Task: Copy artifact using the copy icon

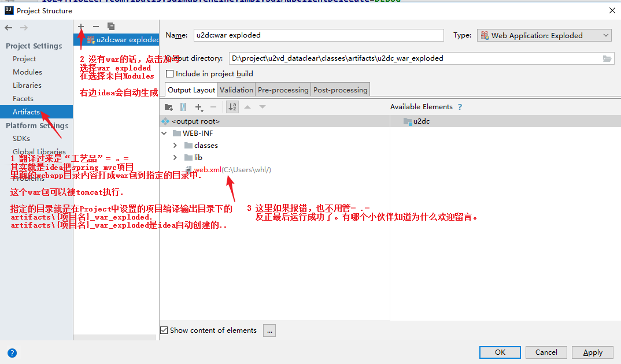Action: (111, 26)
